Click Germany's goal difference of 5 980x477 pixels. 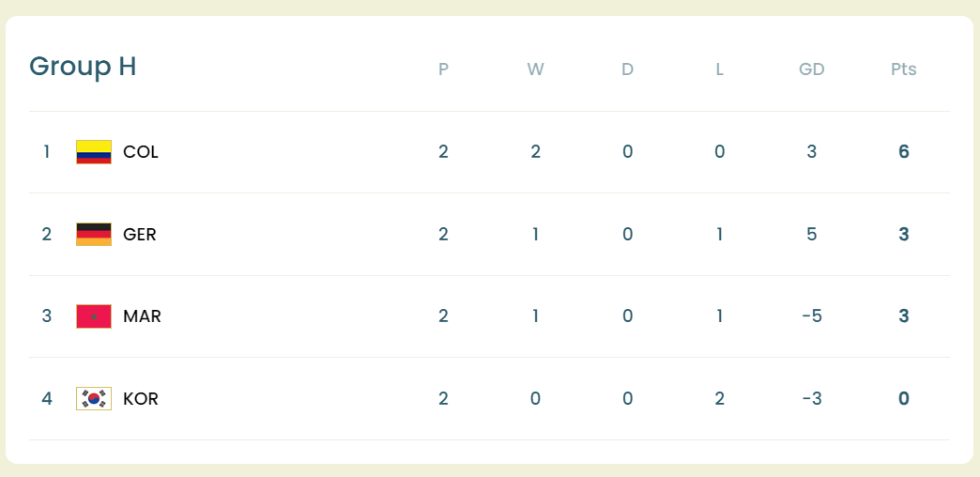point(811,234)
